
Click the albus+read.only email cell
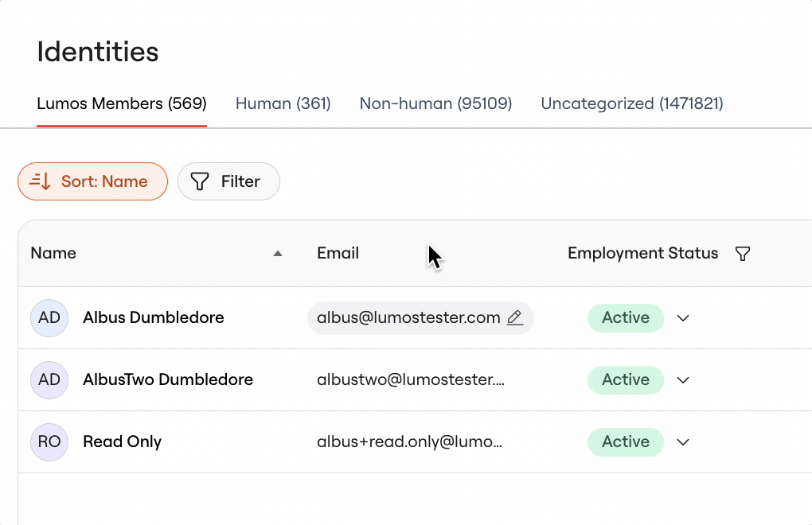tap(410, 441)
